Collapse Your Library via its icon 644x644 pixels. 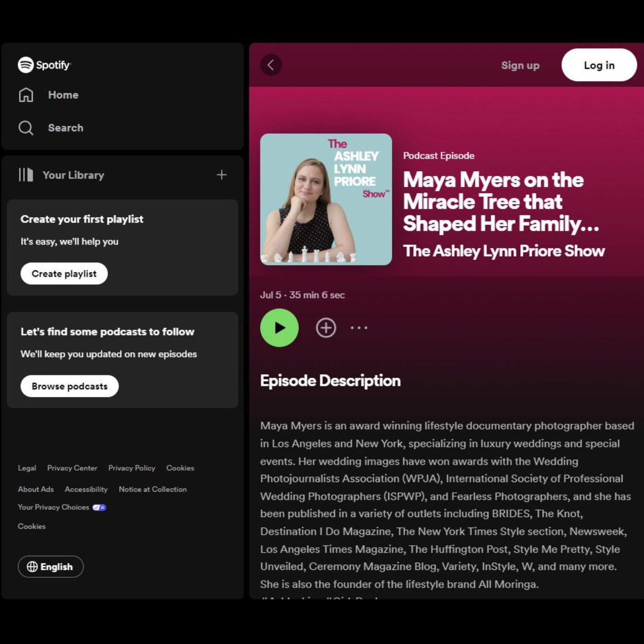coord(26,175)
